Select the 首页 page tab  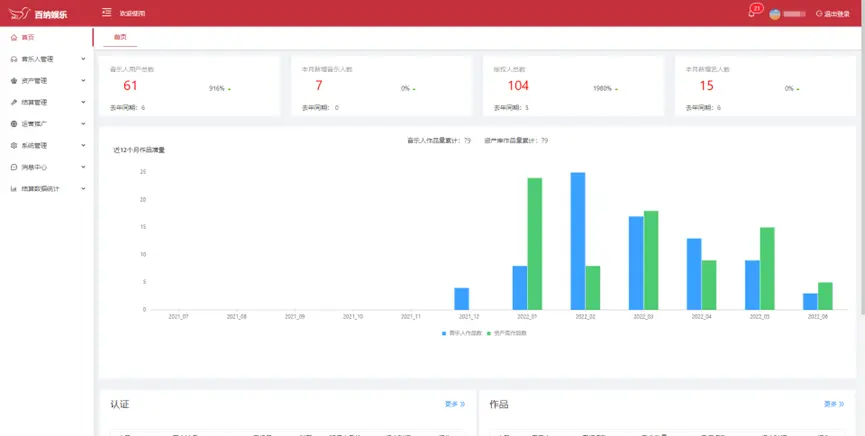coord(120,37)
